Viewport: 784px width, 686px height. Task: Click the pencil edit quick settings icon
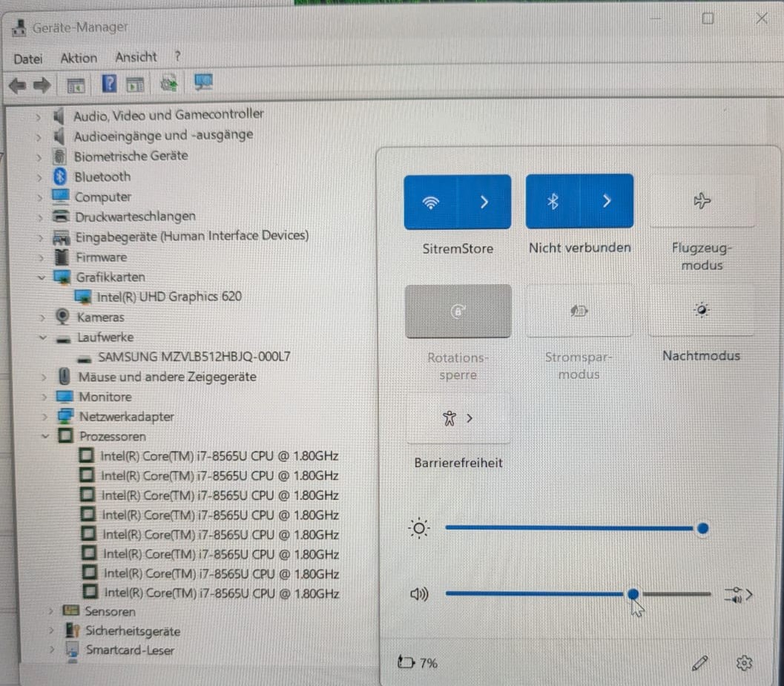700,663
